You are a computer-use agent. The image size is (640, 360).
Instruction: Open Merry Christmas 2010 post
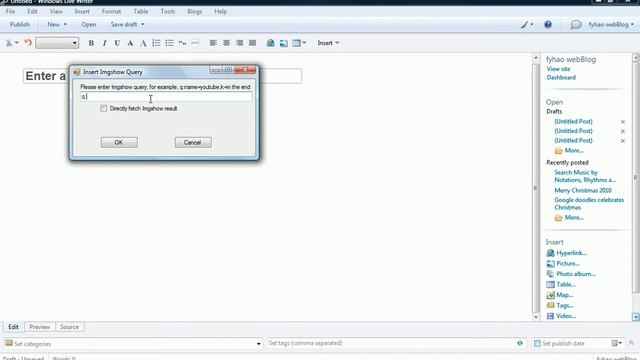pos(583,191)
